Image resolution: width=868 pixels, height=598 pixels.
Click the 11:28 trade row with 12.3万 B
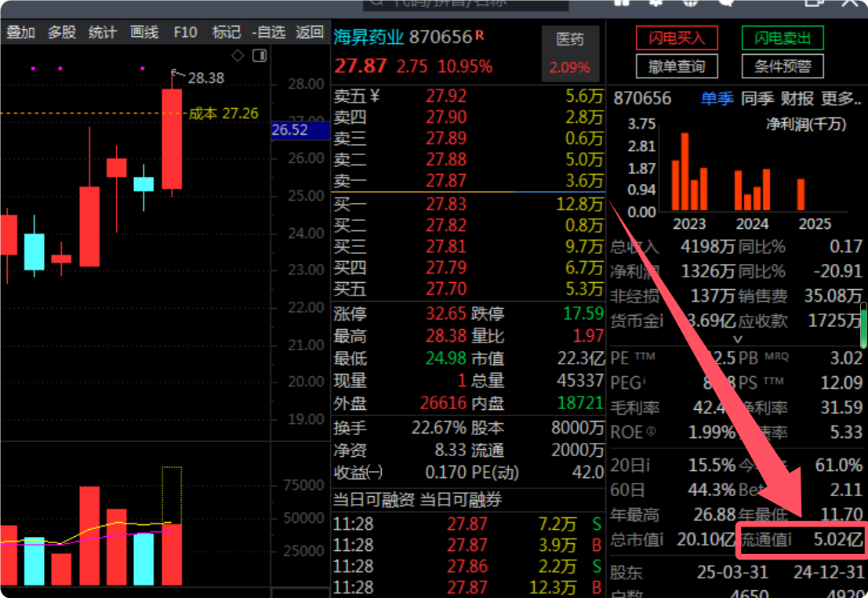tap(468, 588)
